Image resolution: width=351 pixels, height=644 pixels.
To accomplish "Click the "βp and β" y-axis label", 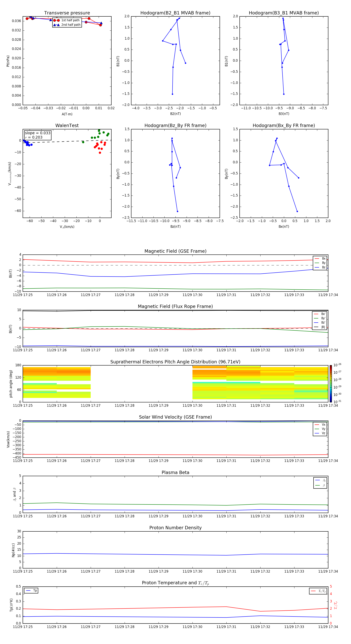I will pos(15,494).
